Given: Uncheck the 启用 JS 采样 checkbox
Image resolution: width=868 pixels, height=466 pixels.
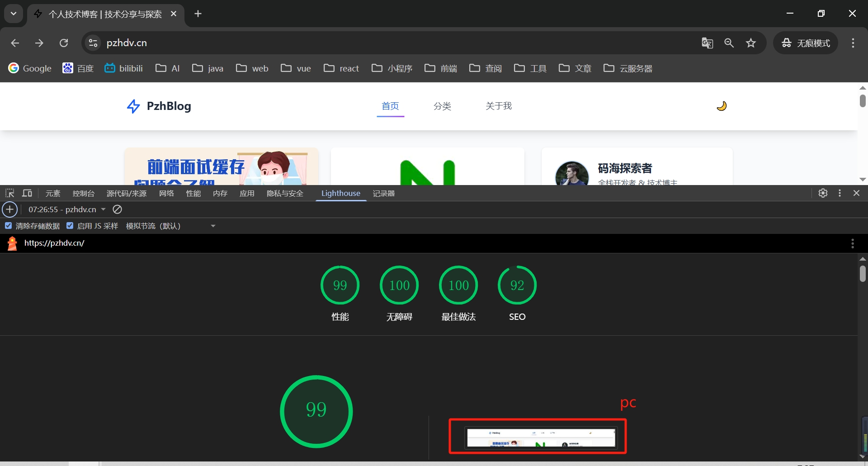Looking at the screenshot, I should tap(70, 226).
